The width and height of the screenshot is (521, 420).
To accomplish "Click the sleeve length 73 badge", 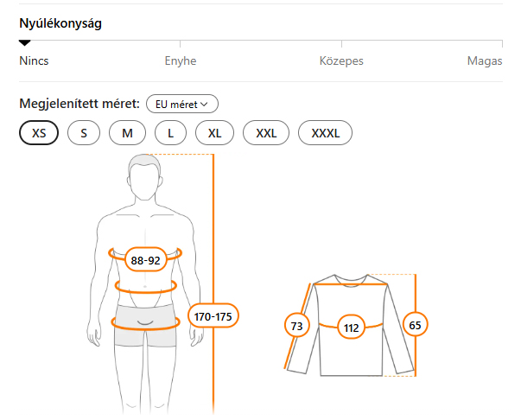I will (x=297, y=326).
